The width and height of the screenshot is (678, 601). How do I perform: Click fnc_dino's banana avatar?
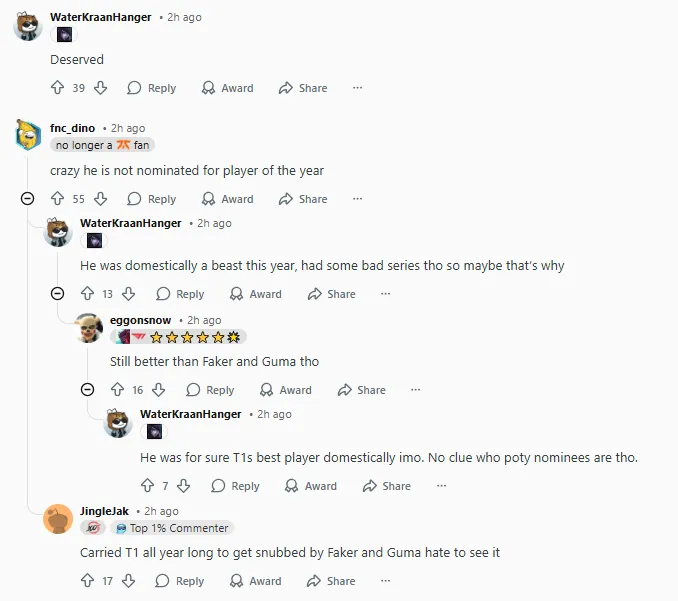(29, 135)
